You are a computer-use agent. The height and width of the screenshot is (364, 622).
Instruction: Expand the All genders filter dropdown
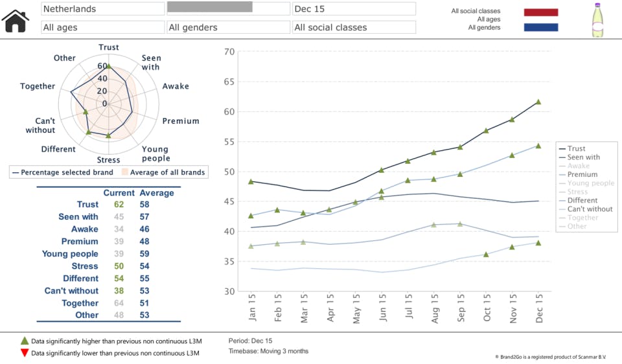[228, 27]
